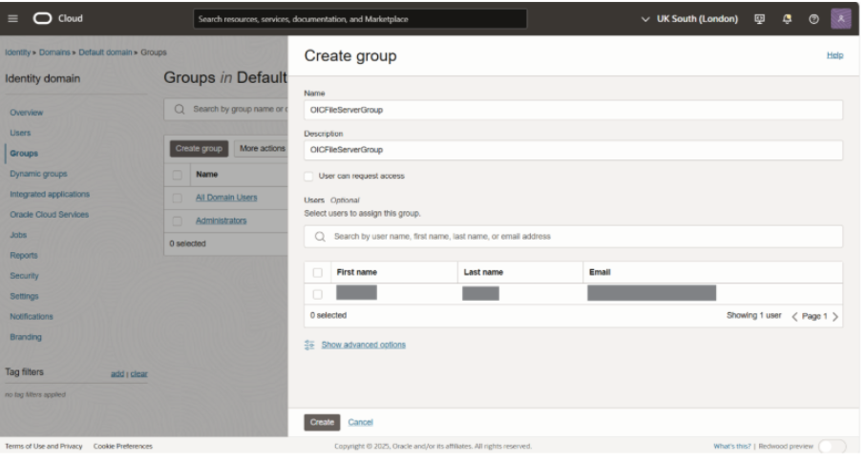Viewport: 868px width, 463px height.
Task: Click the Create button
Action: (x=322, y=422)
